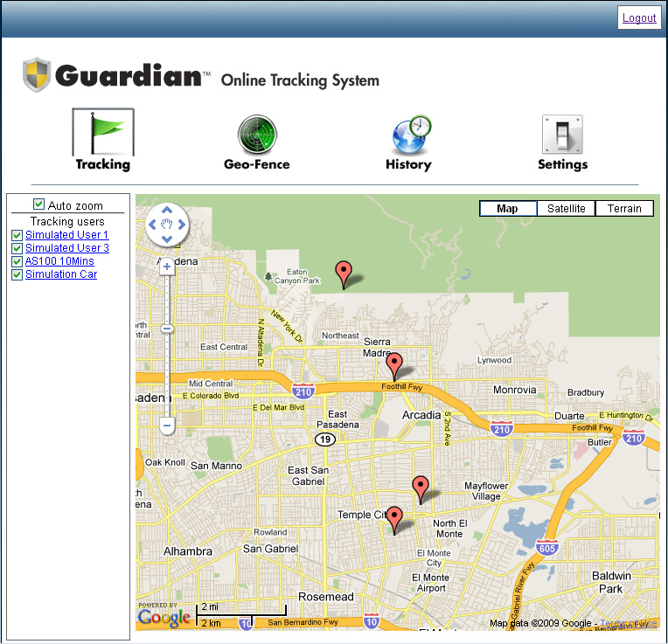Click the Eaton Canyon Park tree icon
Viewport: 668px width, 644px height.
point(268,277)
